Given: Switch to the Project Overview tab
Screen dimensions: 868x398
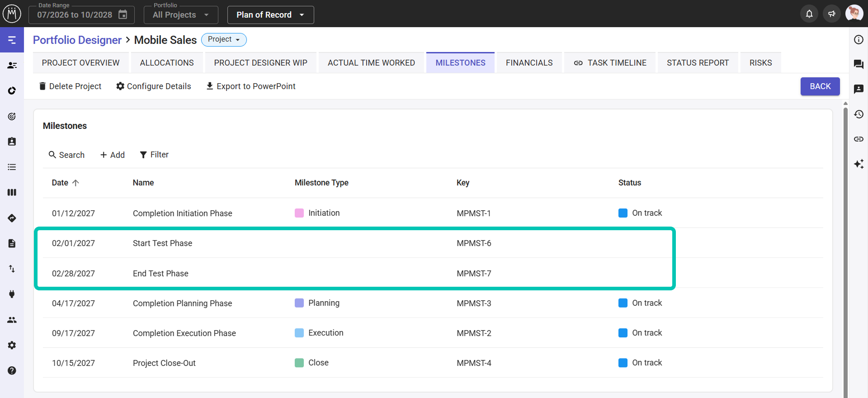Looking at the screenshot, I should coord(81,63).
